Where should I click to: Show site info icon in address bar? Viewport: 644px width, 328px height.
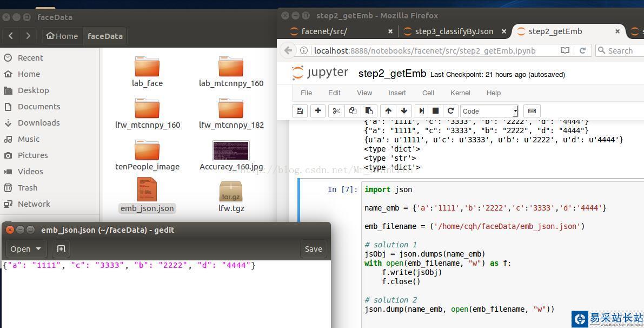[303, 50]
